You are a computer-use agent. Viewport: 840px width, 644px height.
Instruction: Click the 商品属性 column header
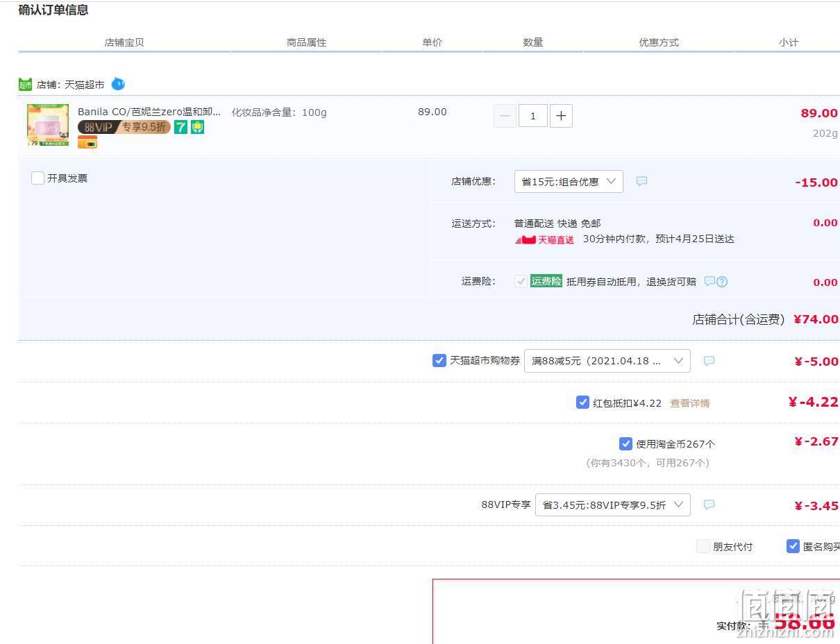[x=306, y=42]
